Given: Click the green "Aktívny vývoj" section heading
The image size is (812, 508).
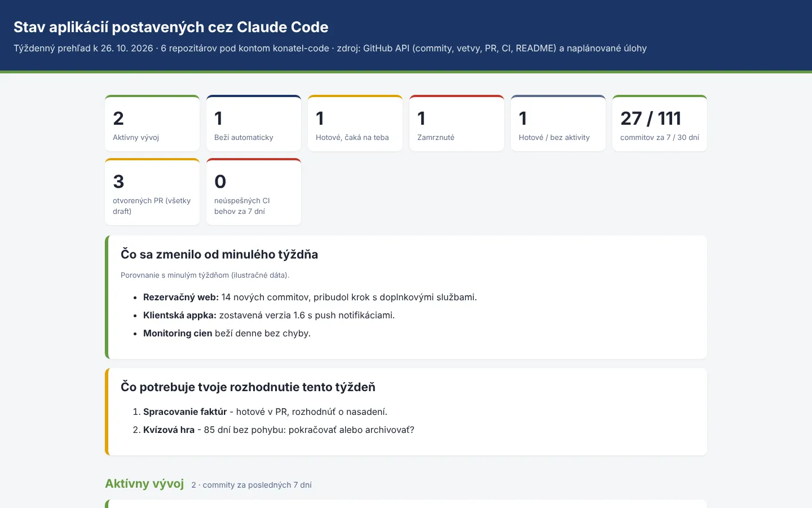Looking at the screenshot, I should pos(144,484).
